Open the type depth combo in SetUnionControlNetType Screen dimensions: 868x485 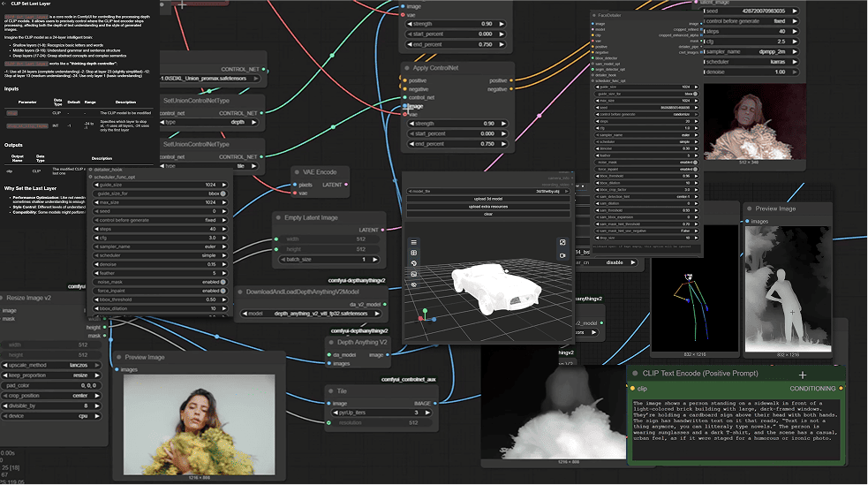coord(209,122)
